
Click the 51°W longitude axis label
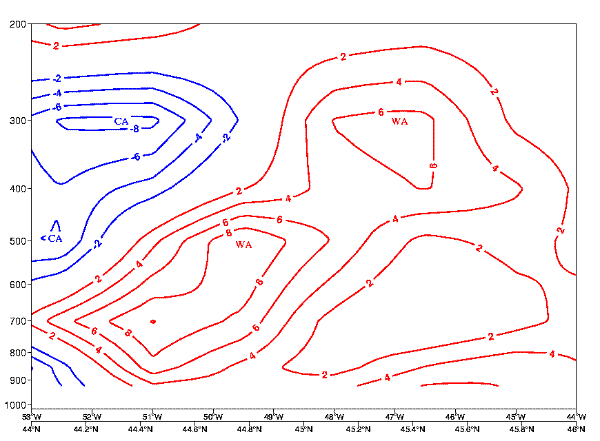[152, 417]
